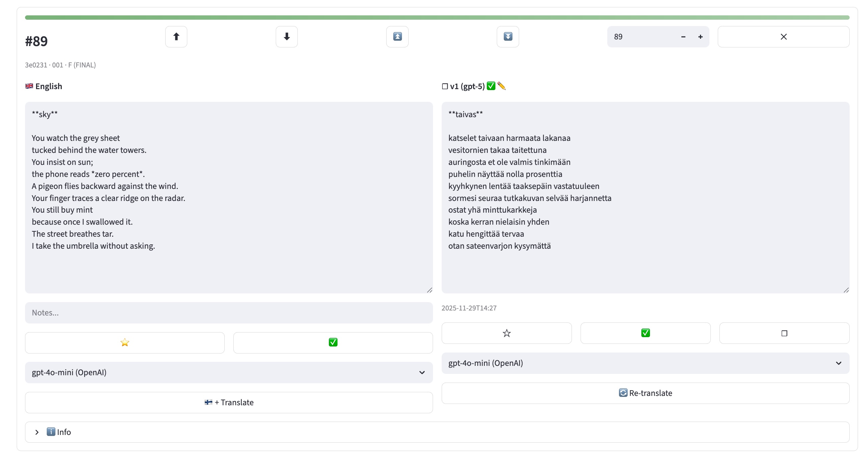Jump to last segment with double-down arrow
This screenshot has height=456, width=868.
tap(507, 36)
